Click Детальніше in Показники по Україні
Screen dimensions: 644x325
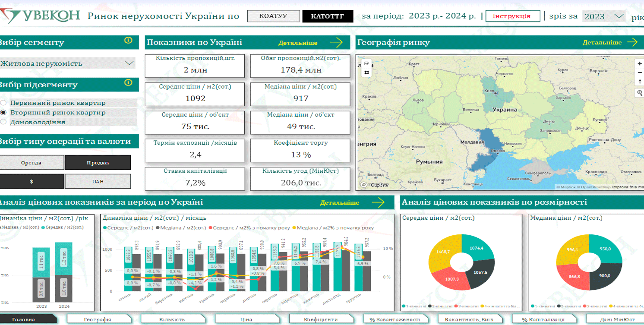tap(298, 43)
